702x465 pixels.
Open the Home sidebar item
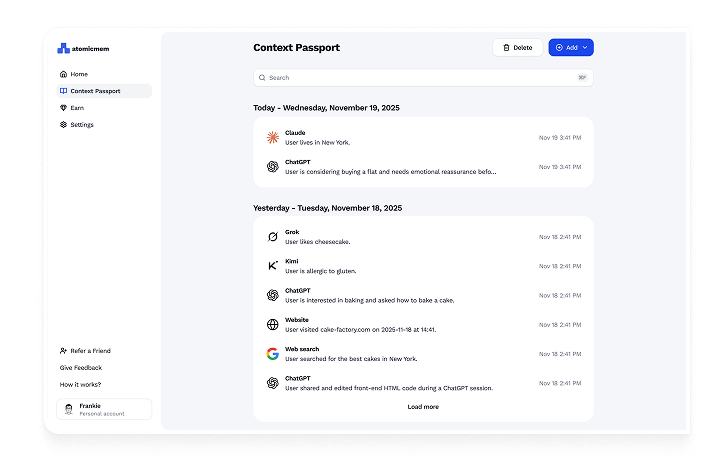pos(104,74)
